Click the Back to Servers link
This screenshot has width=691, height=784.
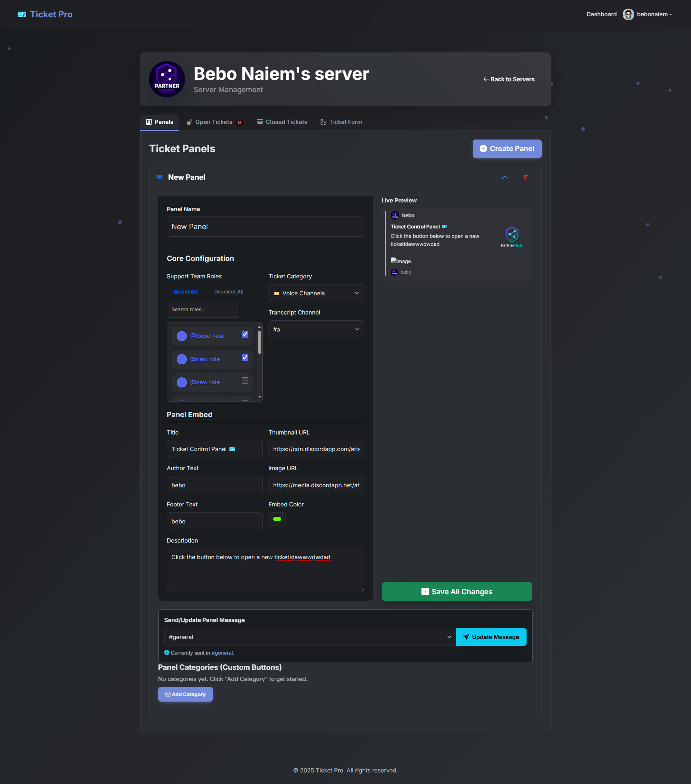pos(508,79)
